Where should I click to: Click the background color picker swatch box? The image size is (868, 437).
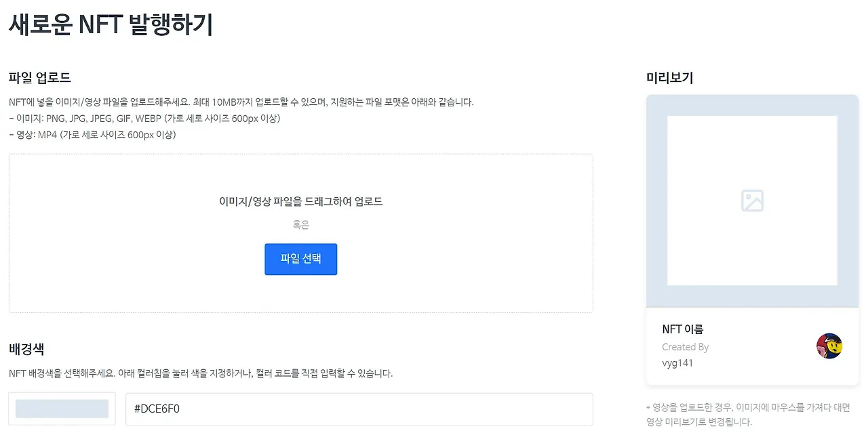(x=62, y=408)
